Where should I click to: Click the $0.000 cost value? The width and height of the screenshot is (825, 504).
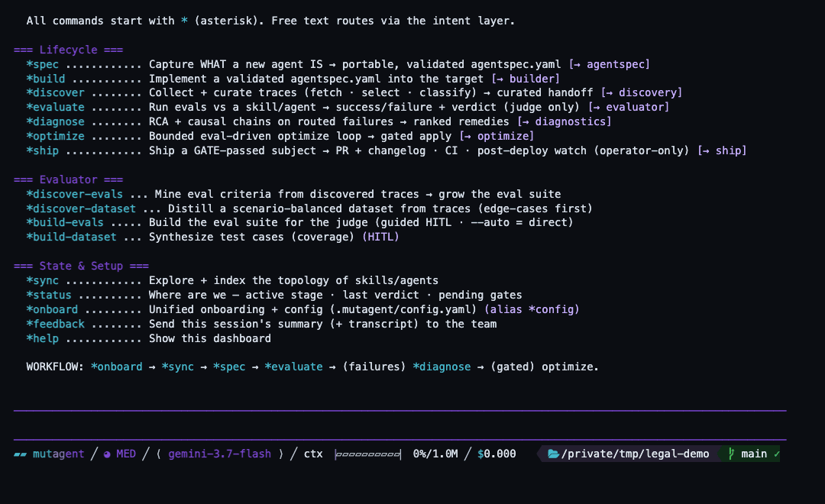(x=497, y=454)
